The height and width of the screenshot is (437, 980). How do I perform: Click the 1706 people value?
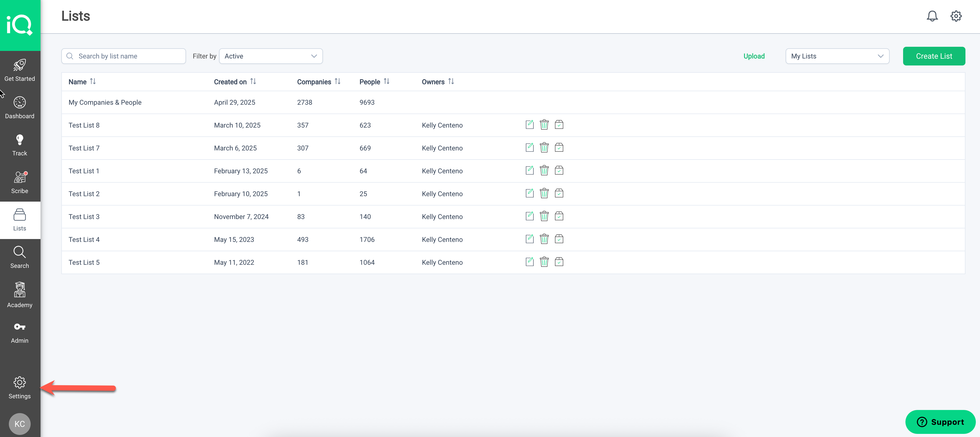[x=367, y=239]
